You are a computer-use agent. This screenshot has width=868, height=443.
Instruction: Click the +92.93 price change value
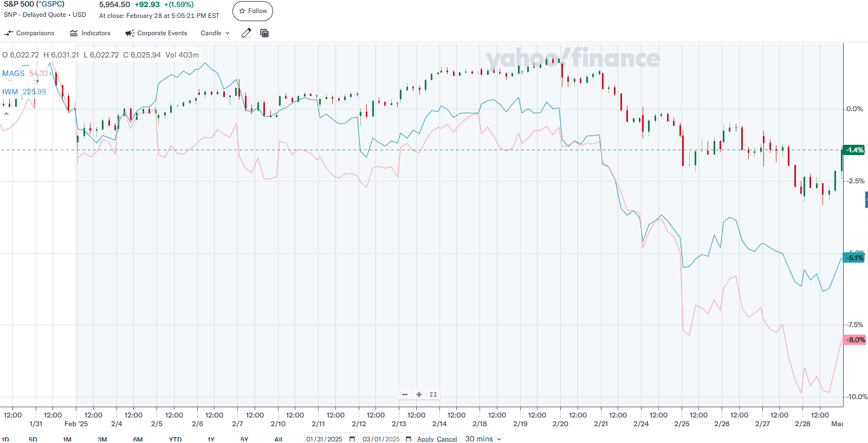tap(147, 5)
